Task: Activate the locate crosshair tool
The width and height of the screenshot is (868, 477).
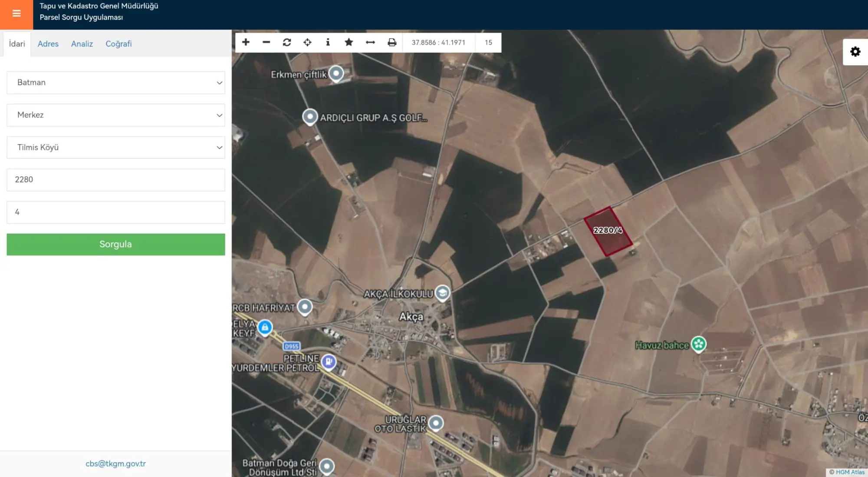Action: tap(307, 42)
